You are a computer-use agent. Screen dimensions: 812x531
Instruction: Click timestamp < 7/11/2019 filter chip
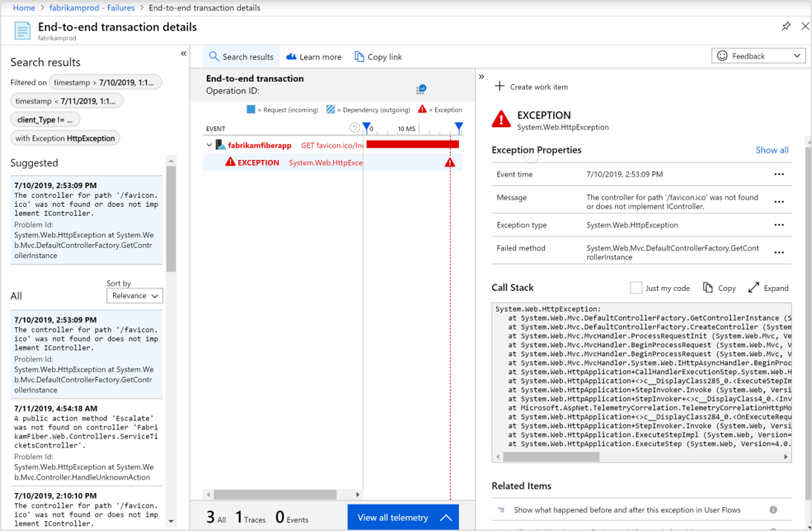67,101
